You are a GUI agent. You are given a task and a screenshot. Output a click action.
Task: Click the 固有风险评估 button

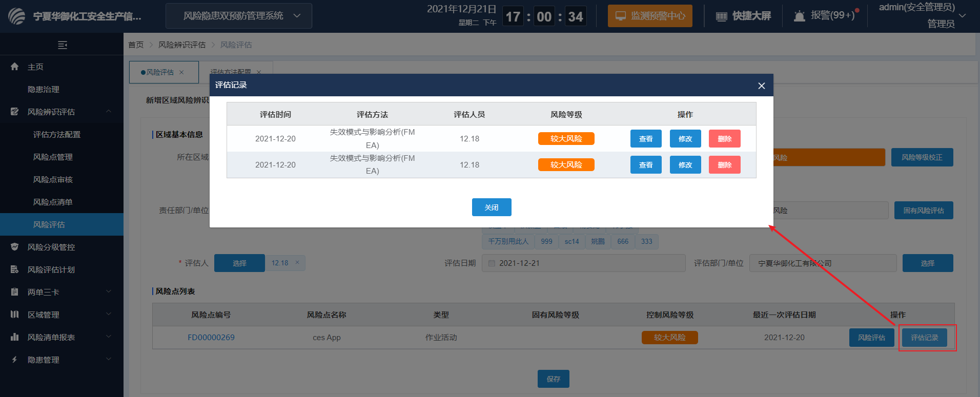click(x=924, y=211)
